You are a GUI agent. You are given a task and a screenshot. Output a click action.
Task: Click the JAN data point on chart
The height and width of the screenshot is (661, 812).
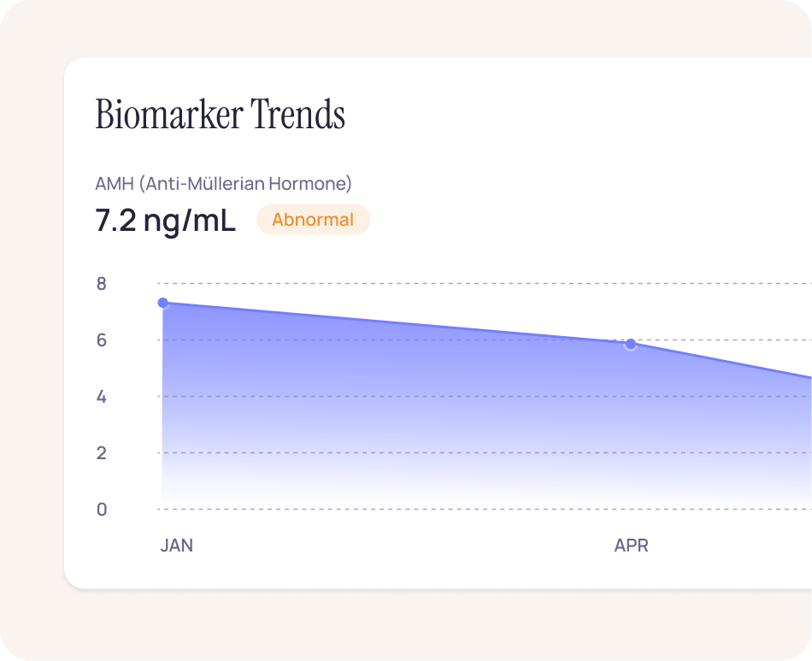[x=163, y=303]
